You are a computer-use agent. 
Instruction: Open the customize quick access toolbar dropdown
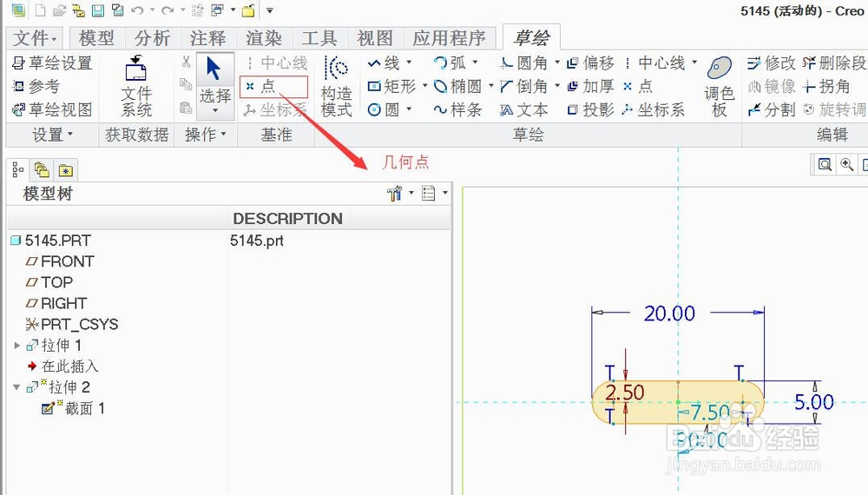click(270, 10)
